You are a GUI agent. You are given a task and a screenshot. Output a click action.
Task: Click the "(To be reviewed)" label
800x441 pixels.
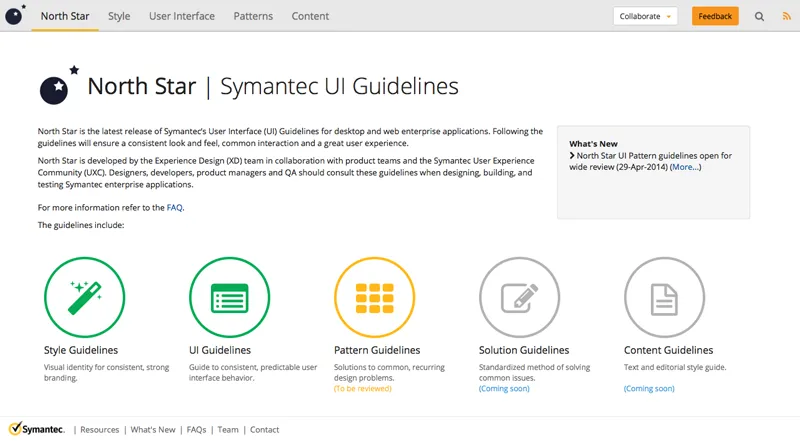coord(363,388)
